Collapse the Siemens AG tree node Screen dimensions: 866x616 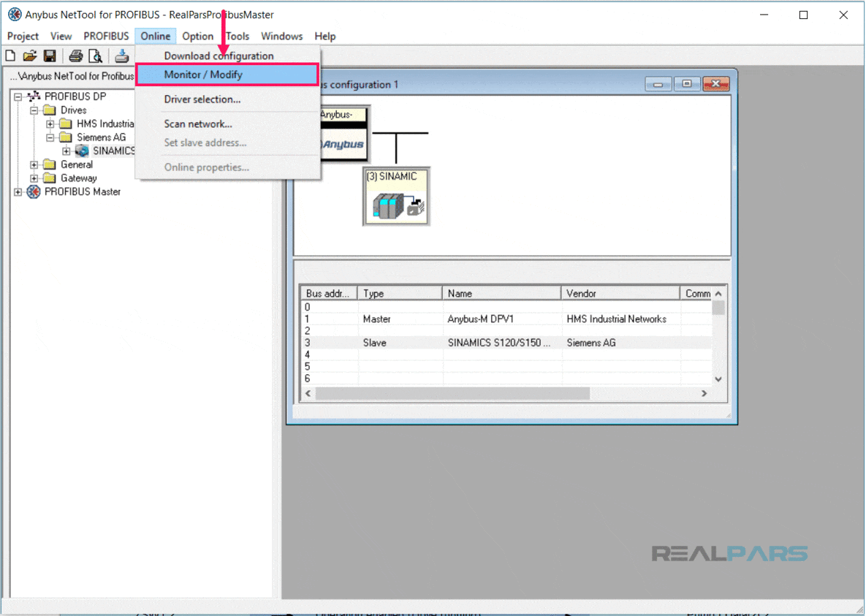(50, 137)
